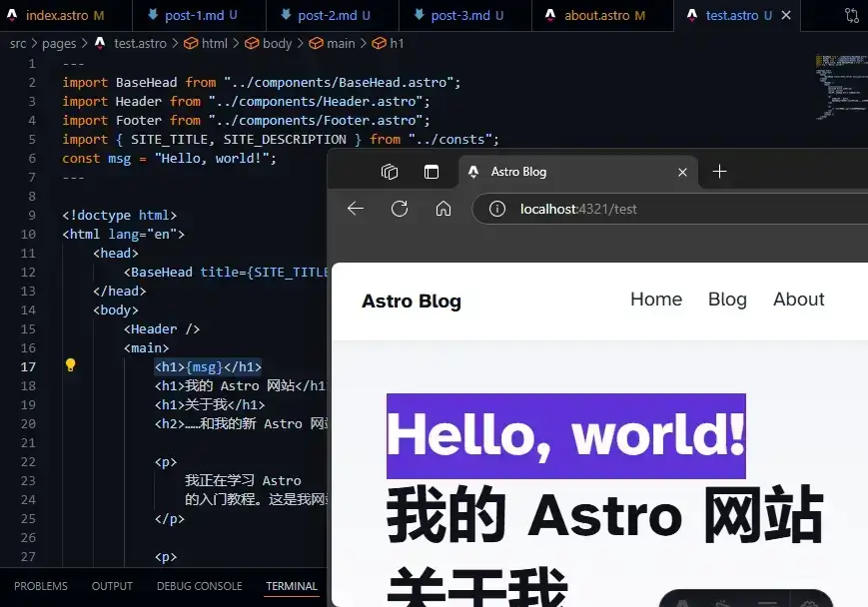Click the browser home button
868x607 pixels.
[x=443, y=209]
